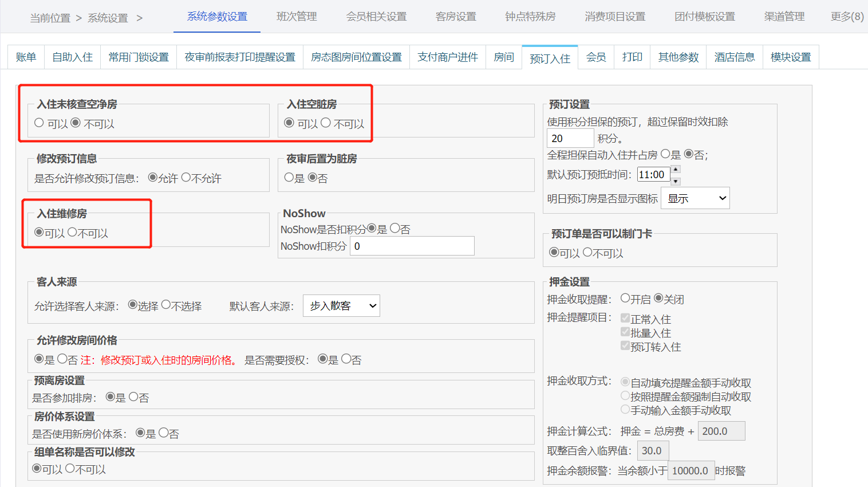Select 手动输入金额手动收取 option
The height and width of the screenshot is (487, 868).
pos(625,409)
